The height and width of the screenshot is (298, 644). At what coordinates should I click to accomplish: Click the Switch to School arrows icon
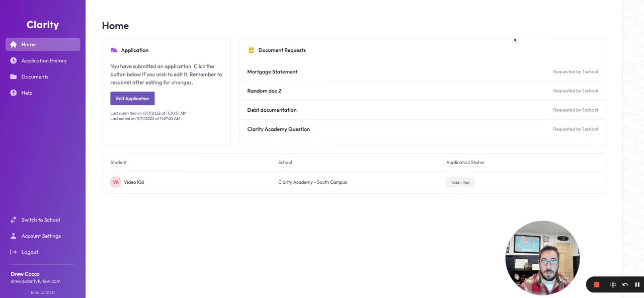coord(14,220)
